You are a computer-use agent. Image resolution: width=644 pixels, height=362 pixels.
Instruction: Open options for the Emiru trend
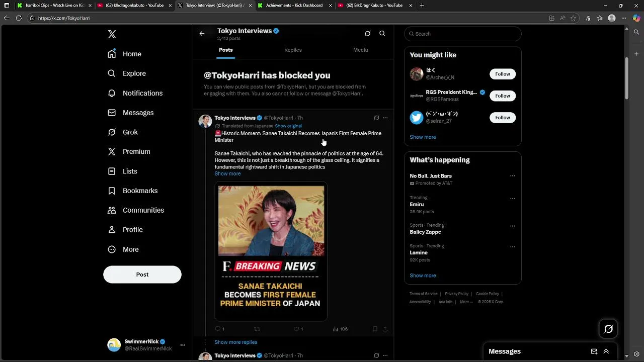point(513,199)
